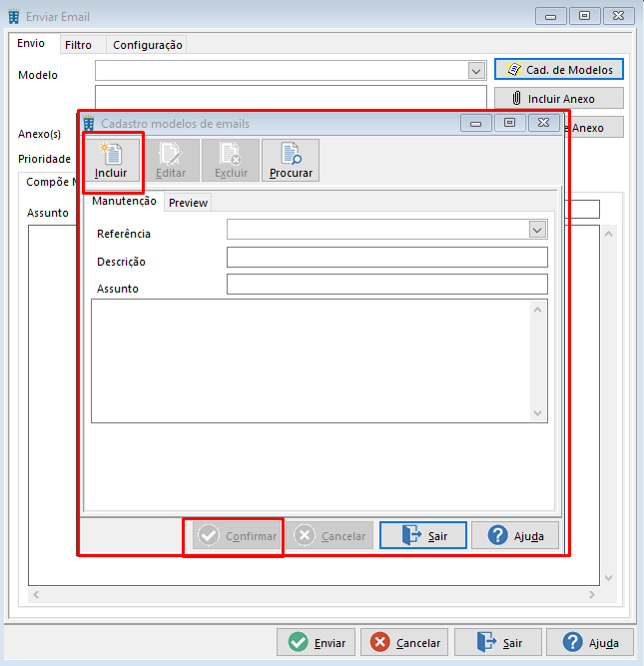Expand the Modelo dropdown in Enviar Email
644x666 pixels.
pos(476,71)
